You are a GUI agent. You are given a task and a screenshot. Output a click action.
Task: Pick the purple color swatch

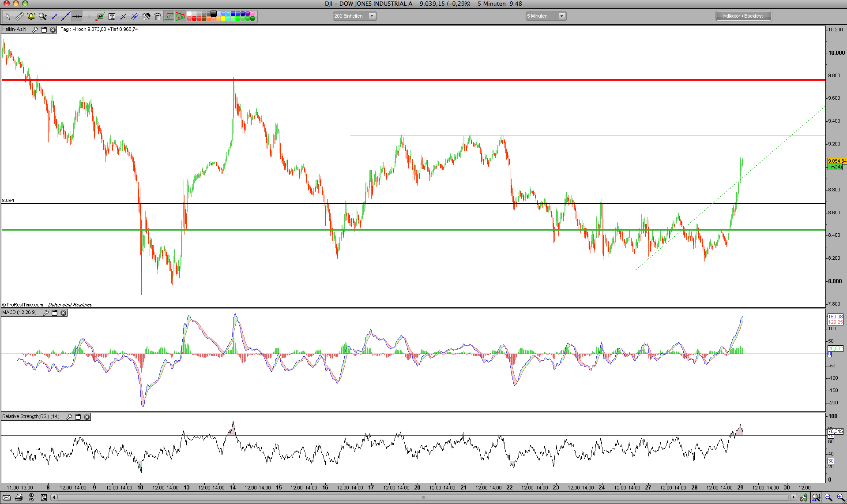coord(248,14)
